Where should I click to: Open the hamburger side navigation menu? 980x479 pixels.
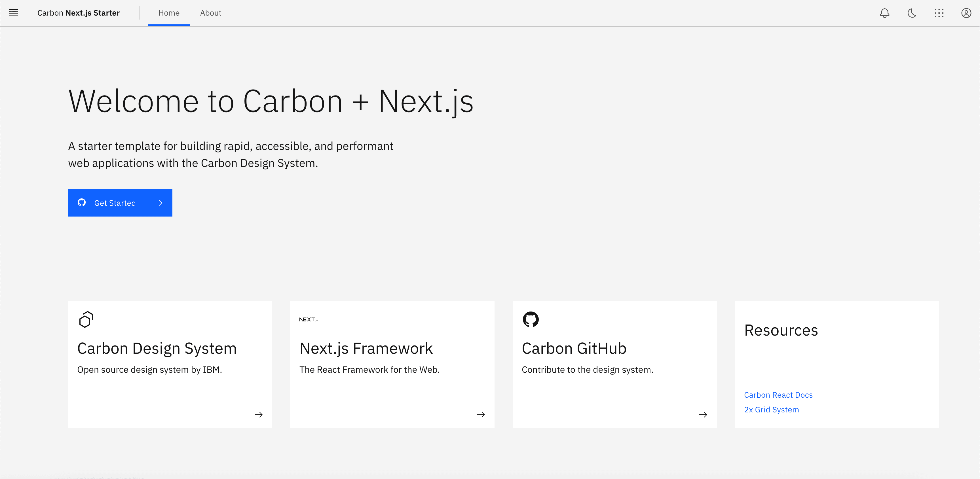(14, 13)
